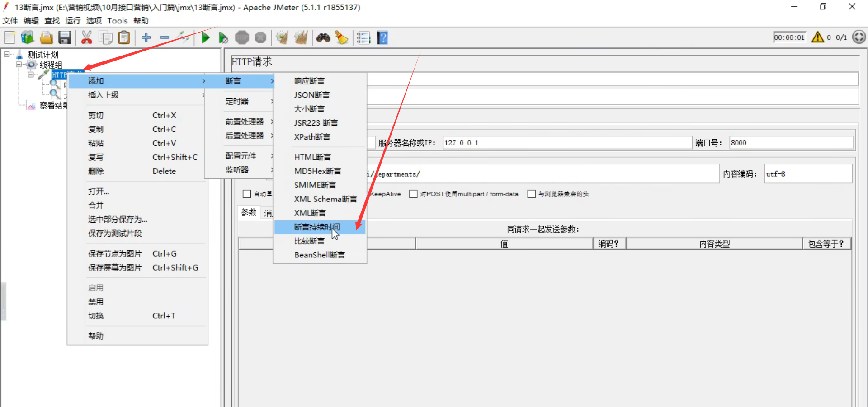This screenshot has width=868, height=407.
Task: Open the Tools menu in menu bar
Action: pos(118,21)
